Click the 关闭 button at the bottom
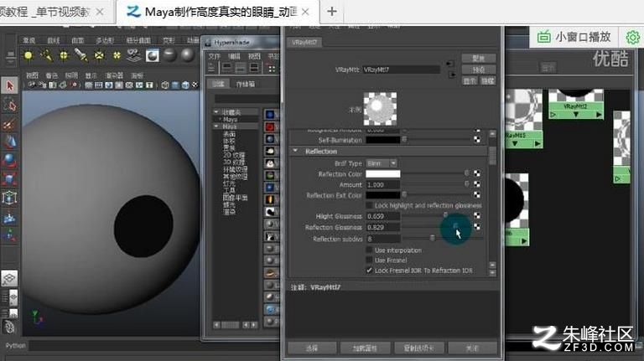 click(472, 348)
